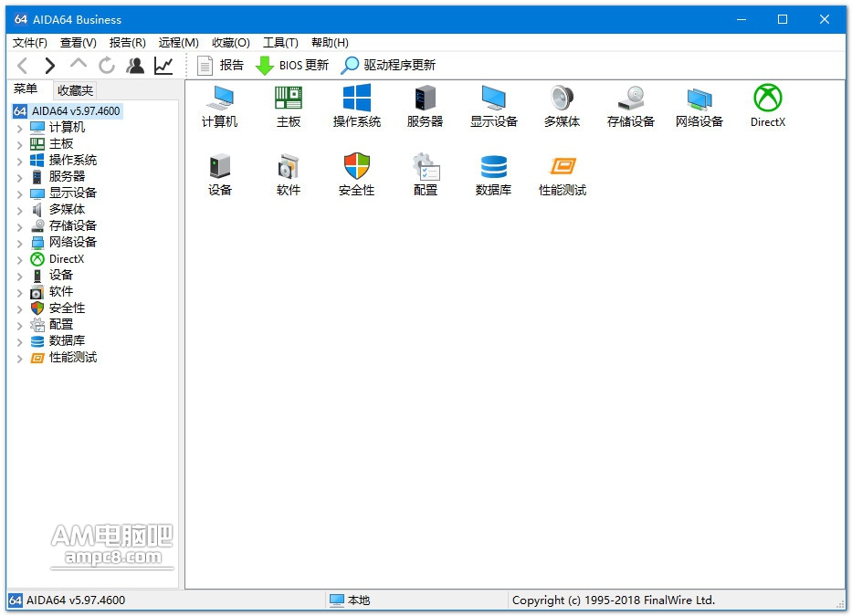The image size is (852, 616).
Task: Click the up-level arrow toolbar icon
Action: click(79, 65)
